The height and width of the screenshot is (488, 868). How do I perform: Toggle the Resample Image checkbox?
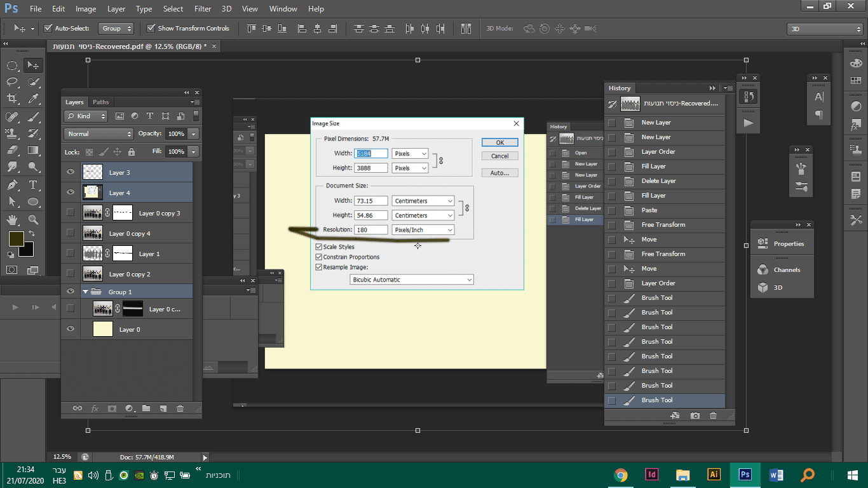click(x=319, y=267)
